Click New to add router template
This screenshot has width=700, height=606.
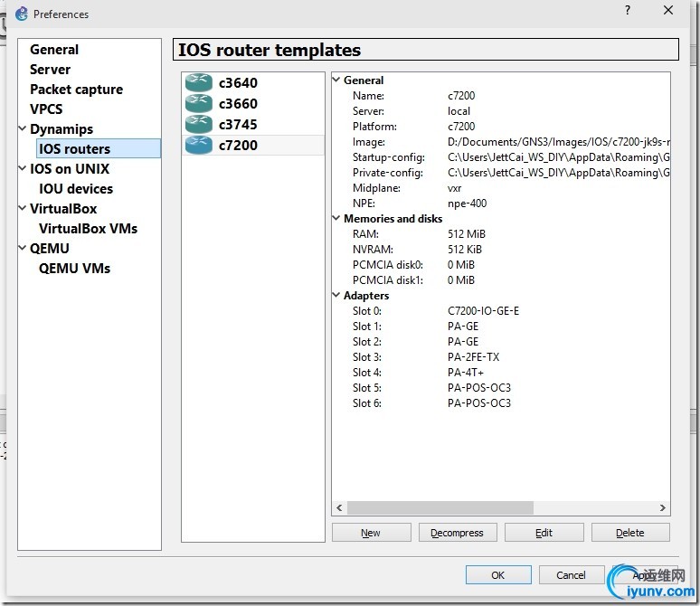pyautogui.click(x=371, y=533)
